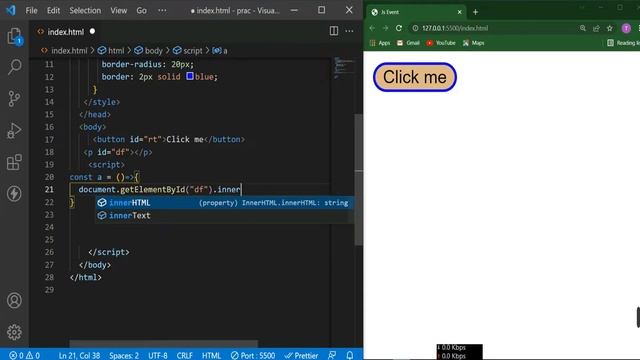Open Apps bookmark
Screen dimensions: 640x360
[380, 43]
